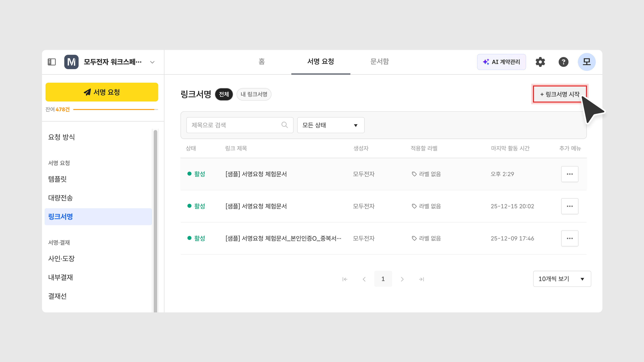The width and height of the screenshot is (644, 362).
Task: Click the sidebar vertical scrollbar
Action: click(155, 220)
